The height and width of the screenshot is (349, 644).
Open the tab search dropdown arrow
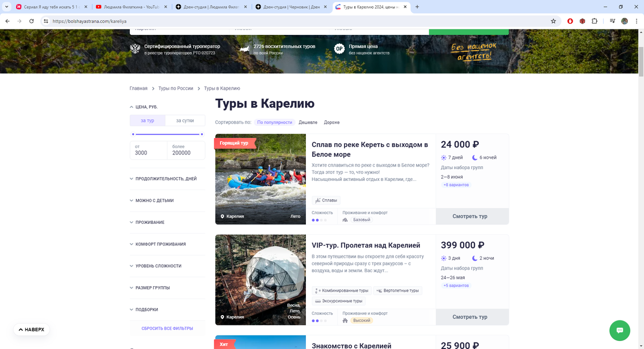tap(6, 7)
